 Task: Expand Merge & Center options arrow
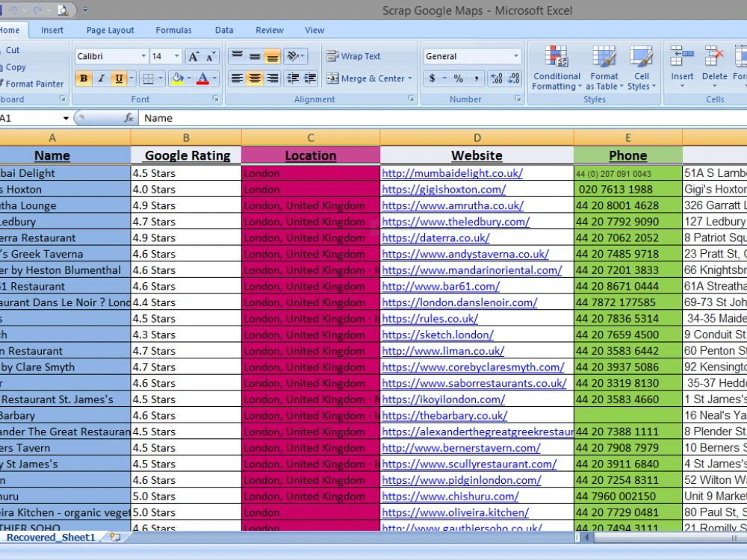coord(409,78)
